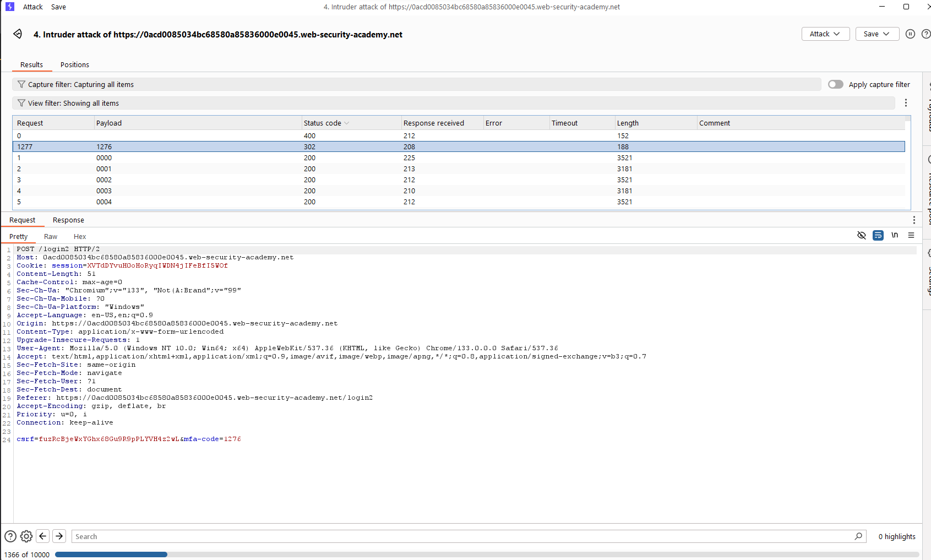The height and width of the screenshot is (560, 931).
Task: Open the Save dropdown button
Action: coord(877,34)
